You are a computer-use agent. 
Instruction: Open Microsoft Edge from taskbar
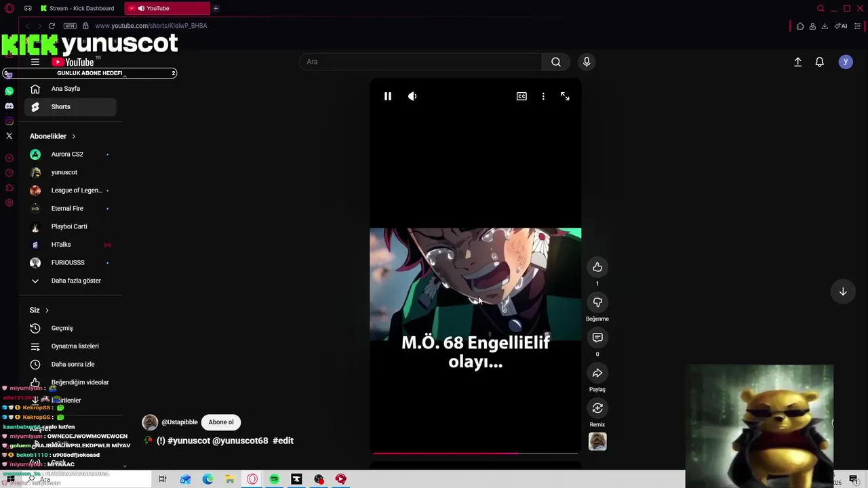[208, 479]
